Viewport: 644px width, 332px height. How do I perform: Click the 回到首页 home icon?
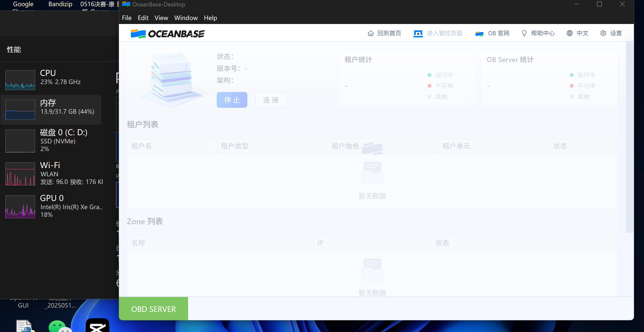[x=371, y=33]
